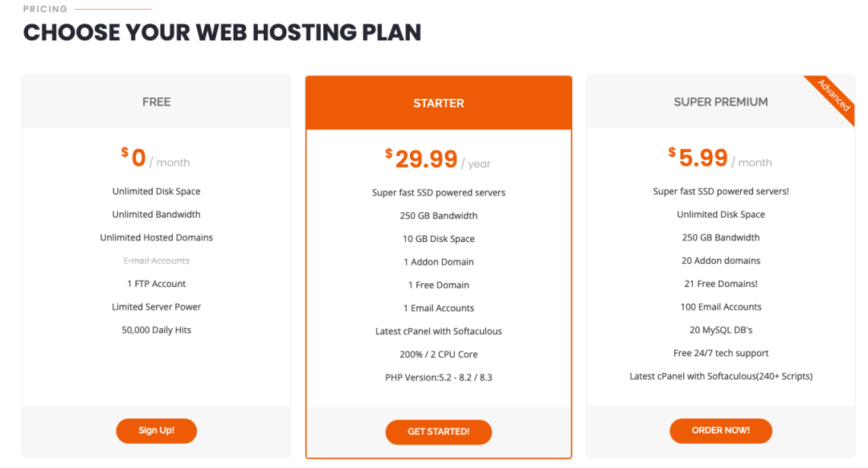Click the GET STARTED! button
The width and height of the screenshot is (868, 468).
[439, 432]
